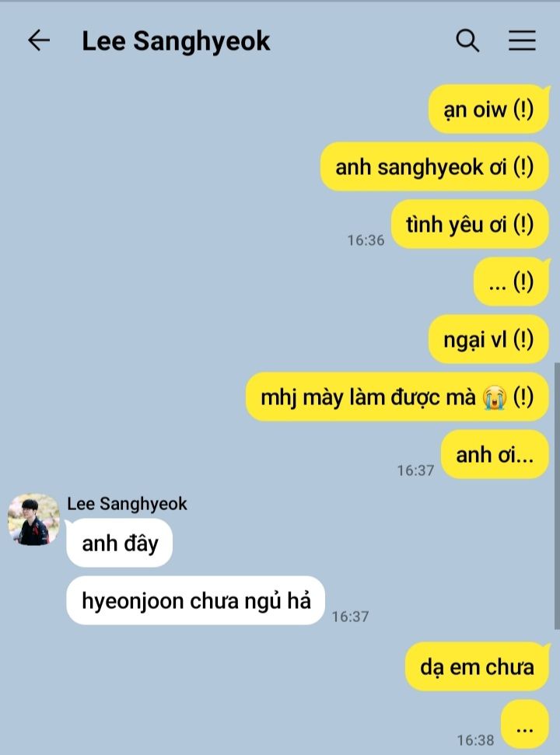Screen dimensions: 560x755
Task: Tap resend mark on 'mhj mày làm được mà'
Action: click(x=523, y=397)
